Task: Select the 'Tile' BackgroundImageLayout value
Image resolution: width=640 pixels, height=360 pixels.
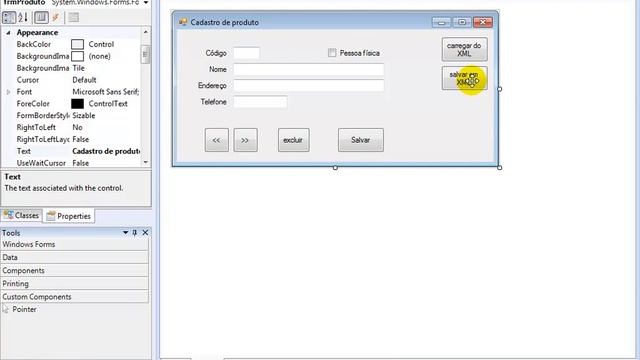Action: pyautogui.click(x=78, y=68)
